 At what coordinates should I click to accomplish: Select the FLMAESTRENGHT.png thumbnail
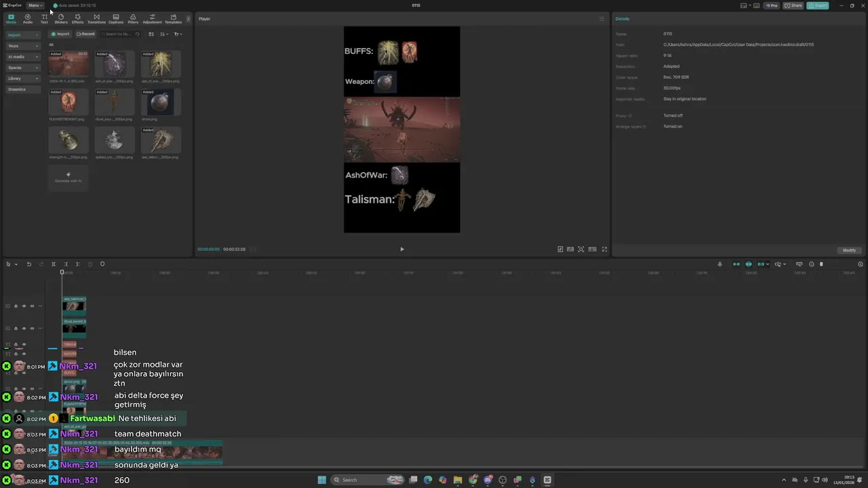[68, 102]
